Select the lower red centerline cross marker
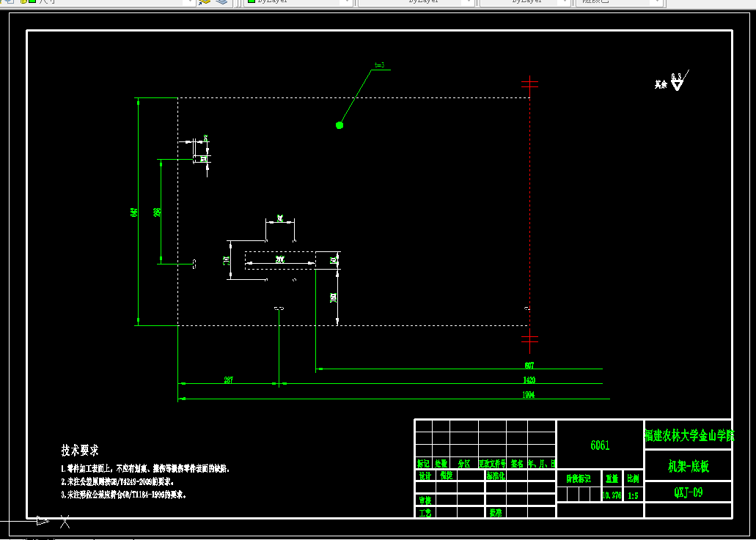 coord(529,339)
